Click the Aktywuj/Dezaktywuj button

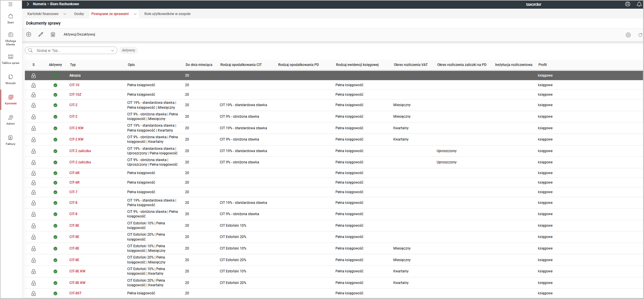pyautogui.click(x=79, y=34)
